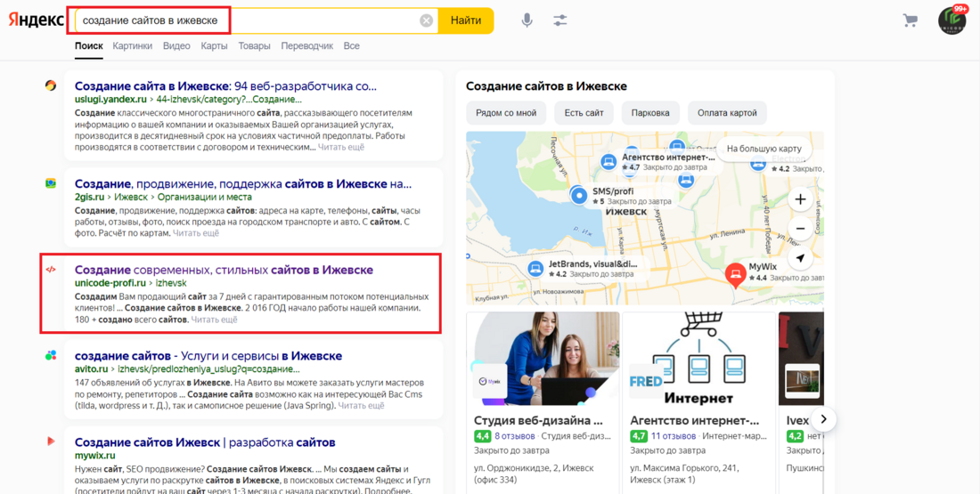Switch to the Видео tab
The image size is (980, 494).
(176, 46)
